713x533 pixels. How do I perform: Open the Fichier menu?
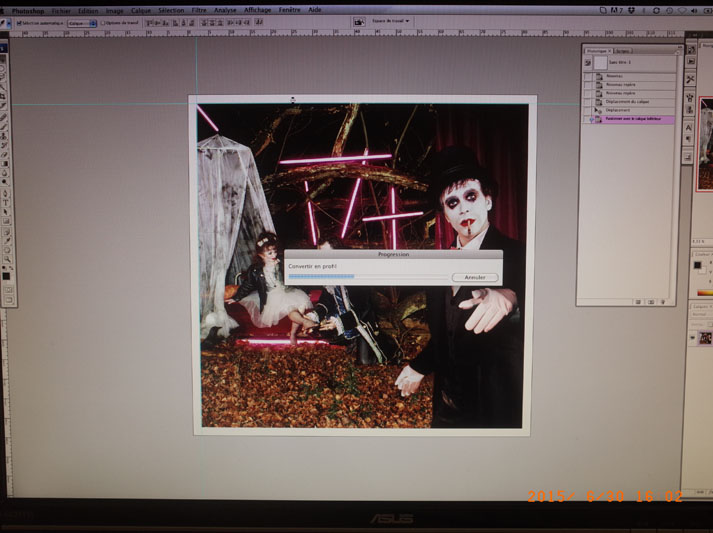pos(61,10)
